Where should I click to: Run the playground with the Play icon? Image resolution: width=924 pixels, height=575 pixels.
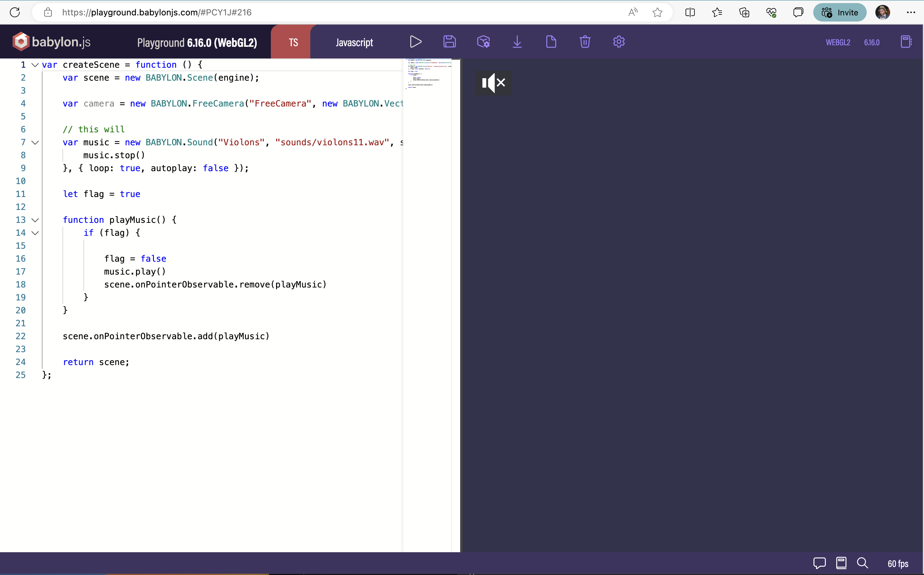click(x=416, y=42)
